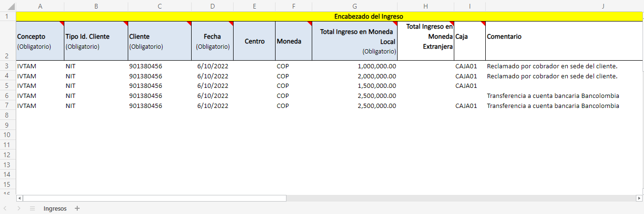
Task: Click the Moneda header cell
Action: tap(293, 41)
